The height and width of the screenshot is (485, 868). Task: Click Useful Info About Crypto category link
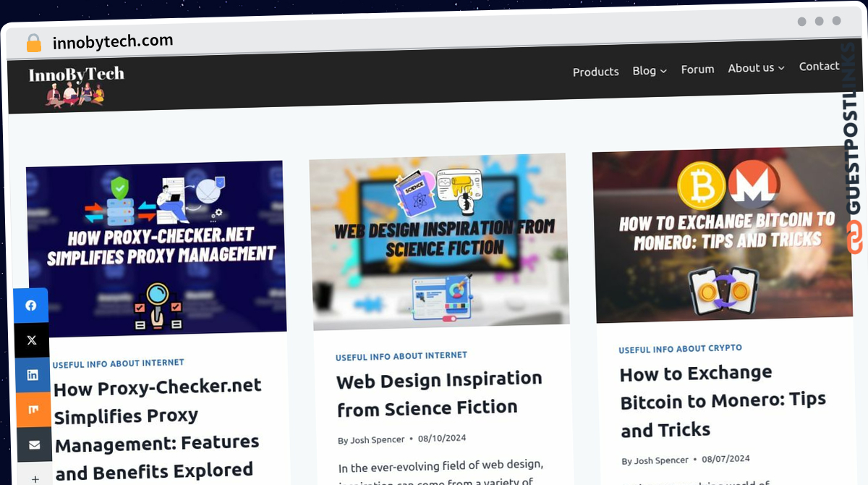coord(680,349)
